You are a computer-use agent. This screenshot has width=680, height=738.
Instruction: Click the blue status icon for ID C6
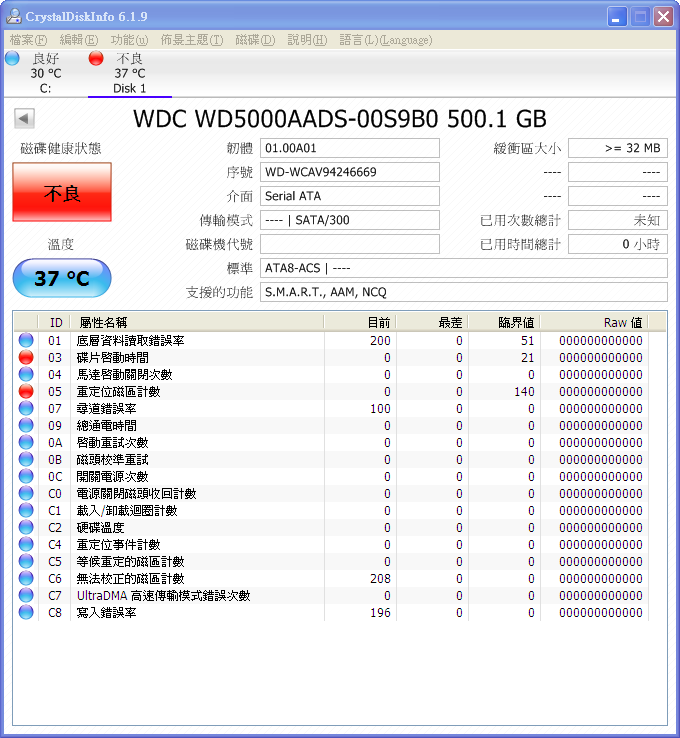point(26,578)
